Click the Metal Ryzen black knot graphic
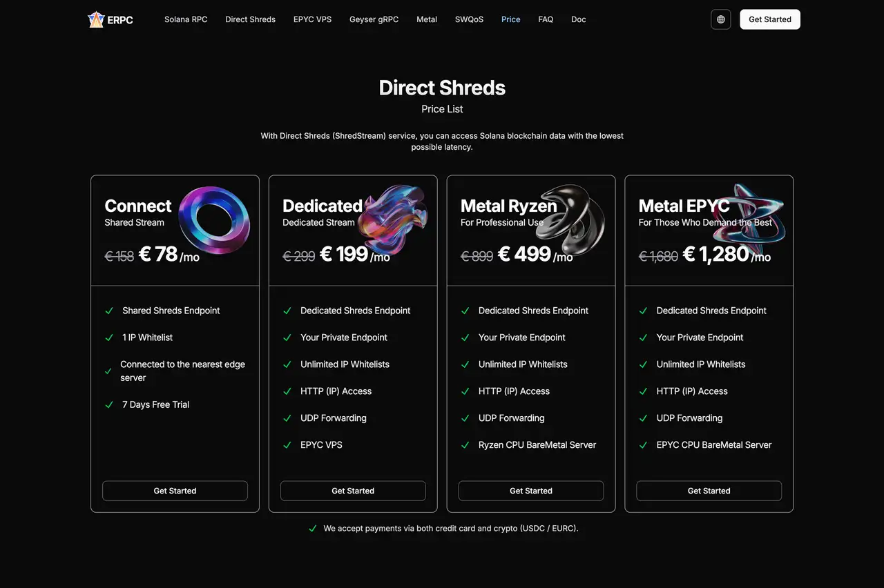The width and height of the screenshot is (884, 588). pyautogui.click(x=573, y=219)
